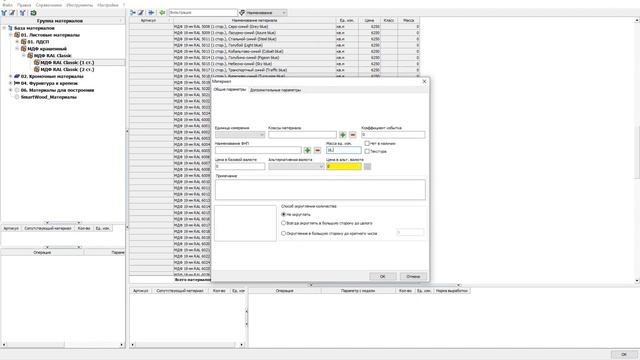Select the Не округлять radio option

pos(284,214)
